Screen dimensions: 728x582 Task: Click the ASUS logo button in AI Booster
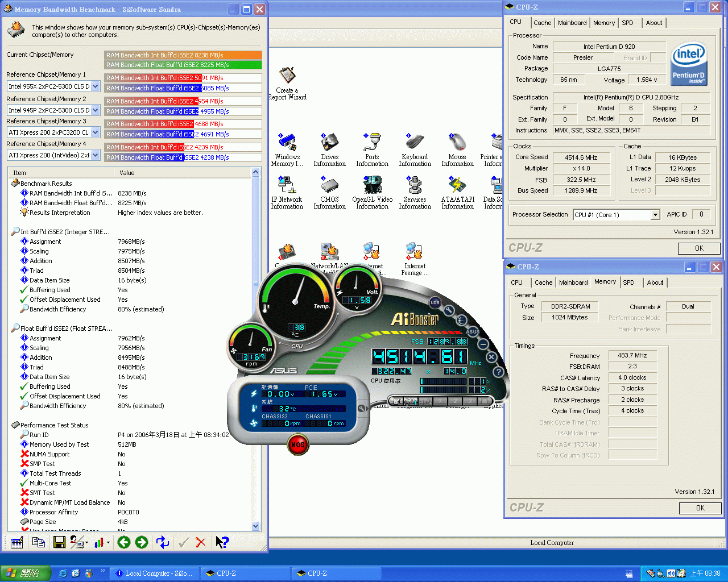click(473, 331)
